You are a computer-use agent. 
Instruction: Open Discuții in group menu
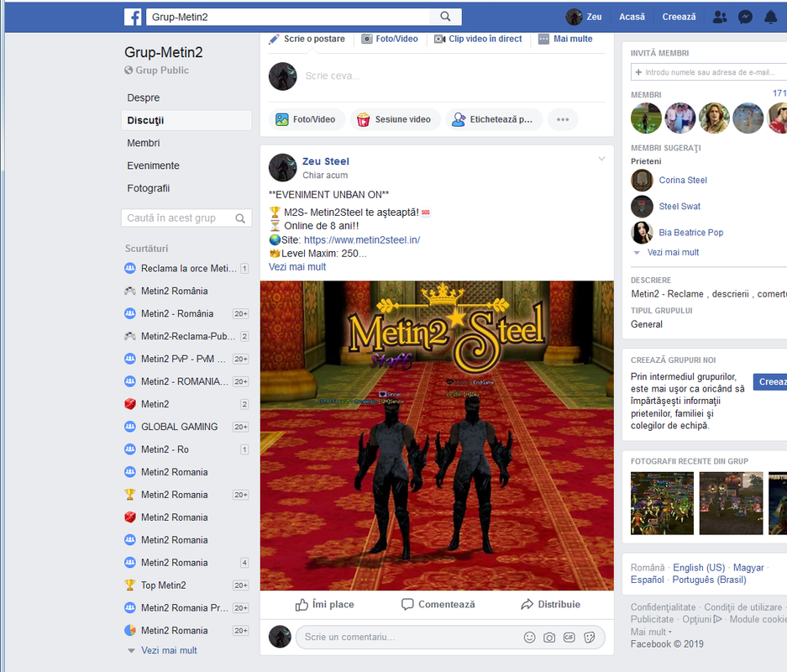[186, 120]
